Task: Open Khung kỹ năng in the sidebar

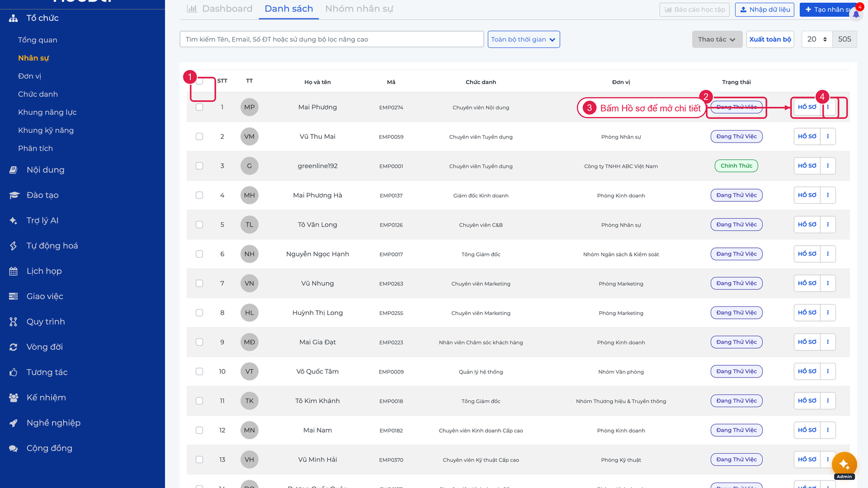Action: point(46,130)
